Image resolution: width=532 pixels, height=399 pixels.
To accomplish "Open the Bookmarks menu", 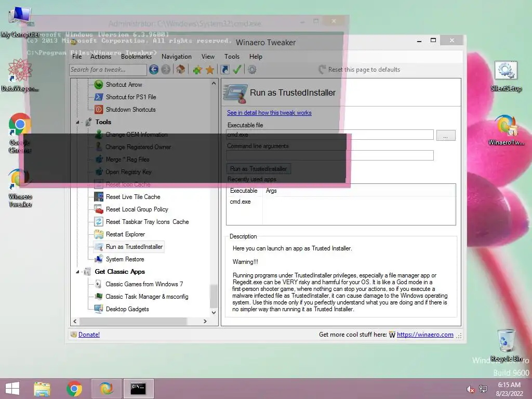I will (x=137, y=57).
